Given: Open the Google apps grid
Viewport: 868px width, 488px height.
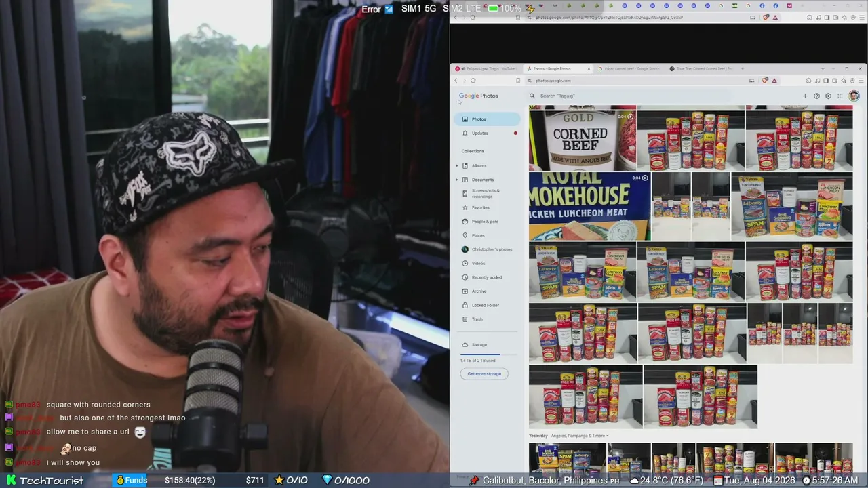Looking at the screenshot, I should tap(840, 96).
